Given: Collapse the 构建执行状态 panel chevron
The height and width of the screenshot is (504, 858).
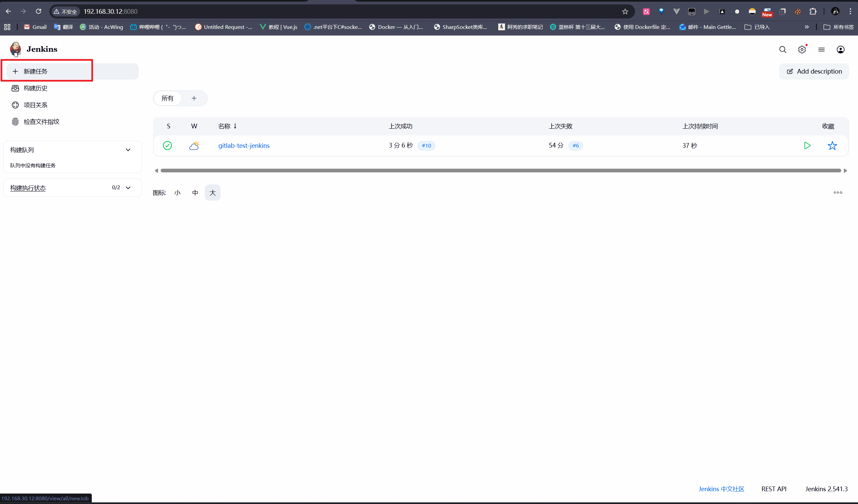Looking at the screenshot, I should (x=128, y=188).
